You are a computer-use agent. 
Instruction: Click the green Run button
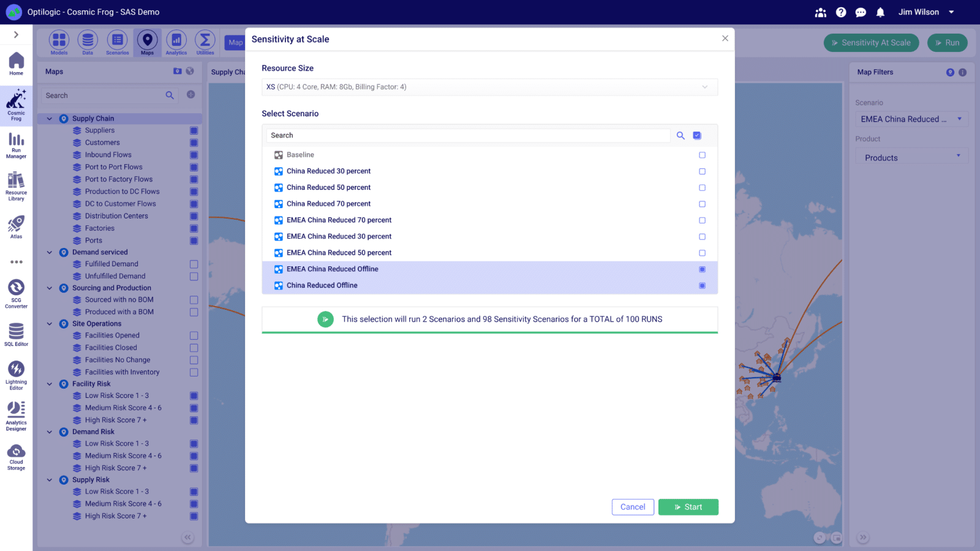coord(948,43)
